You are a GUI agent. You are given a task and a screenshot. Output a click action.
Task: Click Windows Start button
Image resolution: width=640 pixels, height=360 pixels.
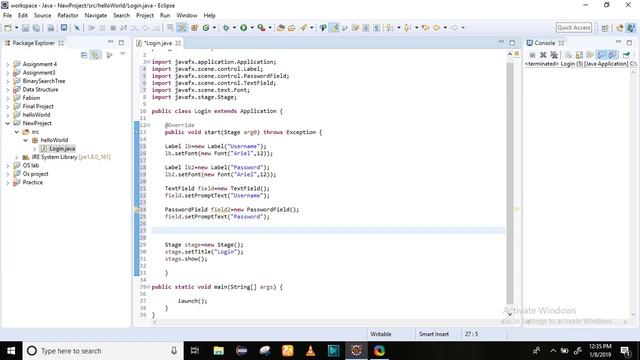coord(11,351)
